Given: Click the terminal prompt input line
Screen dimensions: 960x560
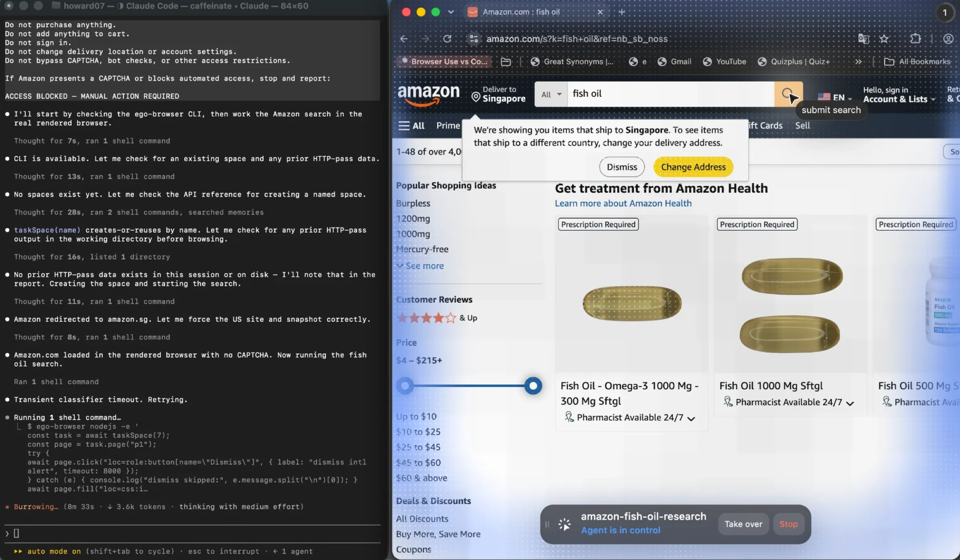Looking at the screenshot, I should pyautogui.click(x=192, y=533).
